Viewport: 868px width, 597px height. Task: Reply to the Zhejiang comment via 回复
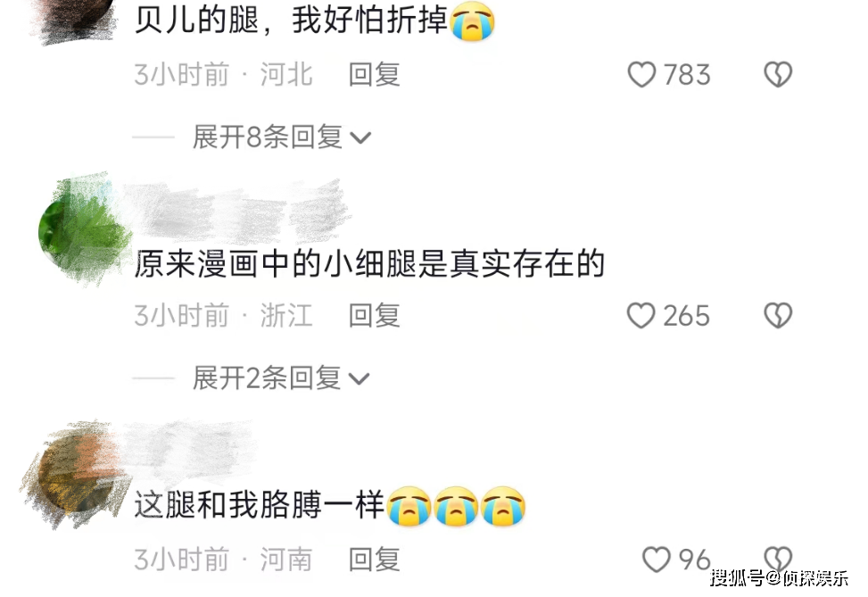click(x=374, y=316)
